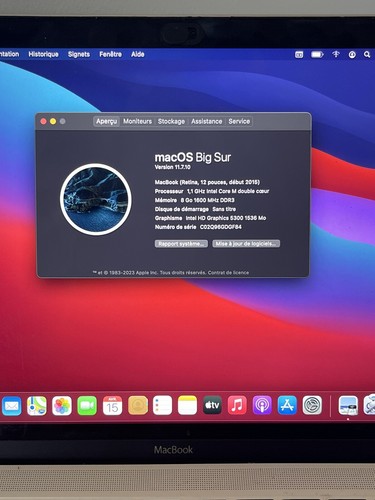
Task: Click the round macOS Big Sur wallpaper image
Action: 96,199
